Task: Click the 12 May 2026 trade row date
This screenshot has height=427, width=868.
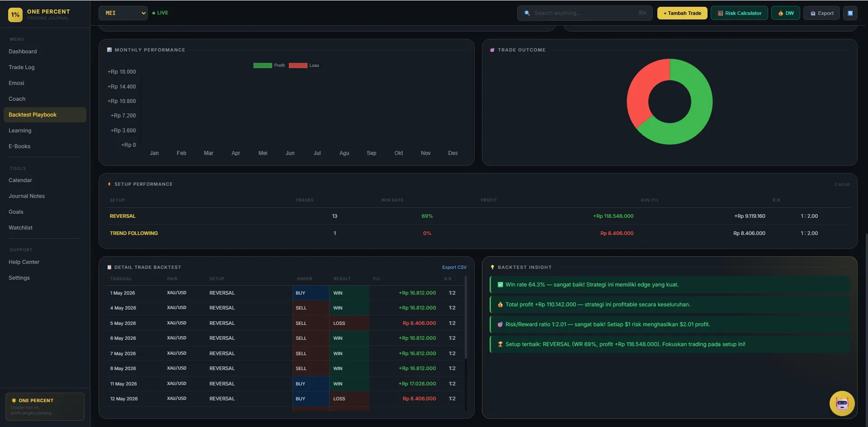Action: click(124, 399)
